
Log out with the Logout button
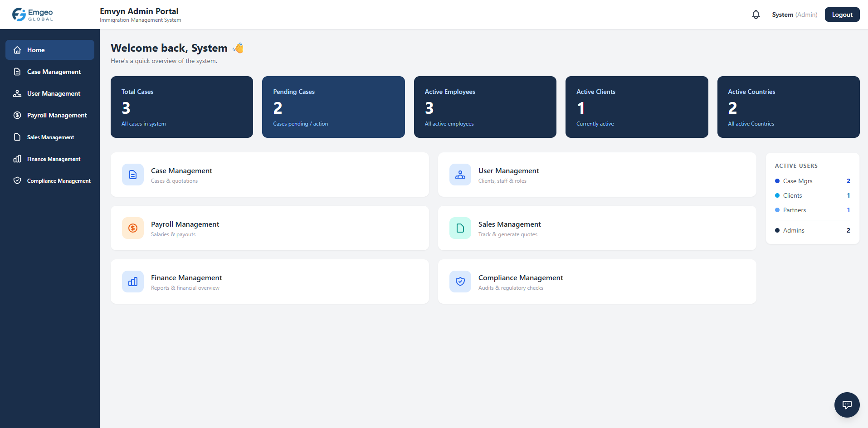click(x=842, y=15)
